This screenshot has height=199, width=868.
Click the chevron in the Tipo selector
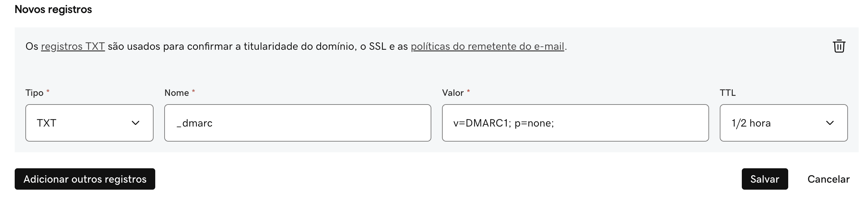(136, 123)
